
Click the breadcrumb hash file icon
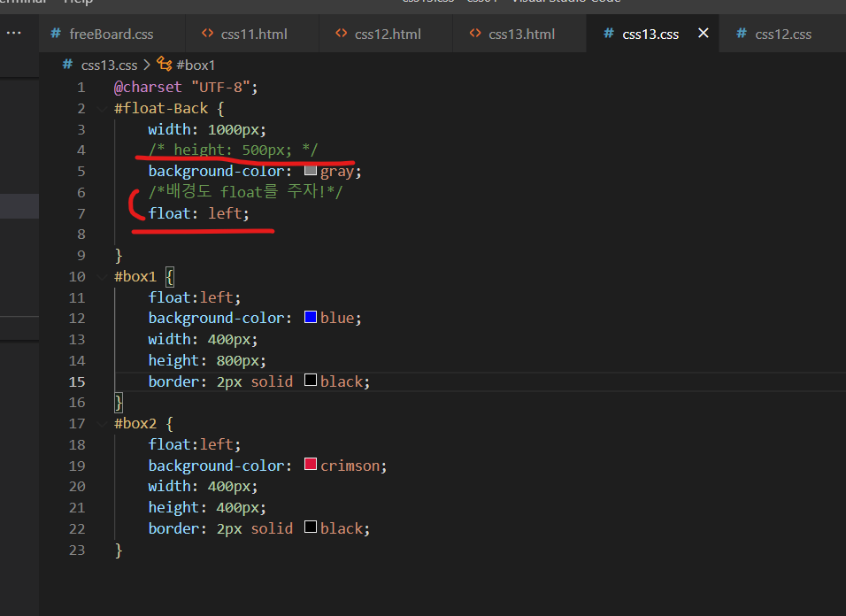point(67,65)
